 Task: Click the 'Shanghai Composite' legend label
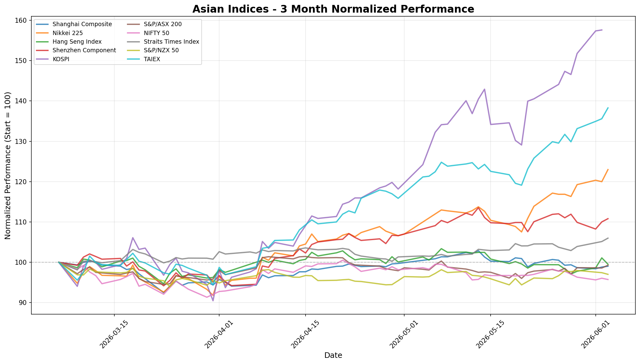pos(82,24)
